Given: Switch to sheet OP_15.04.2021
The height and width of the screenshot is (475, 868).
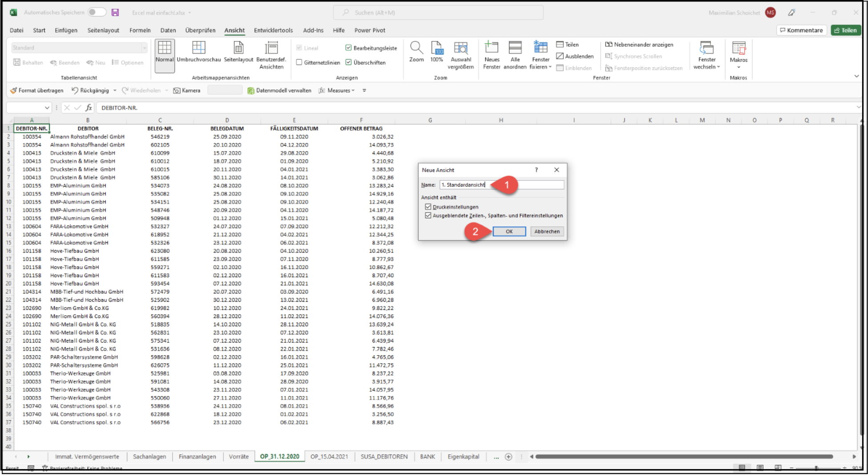Looking at the screenshot, I should [329, 457].
